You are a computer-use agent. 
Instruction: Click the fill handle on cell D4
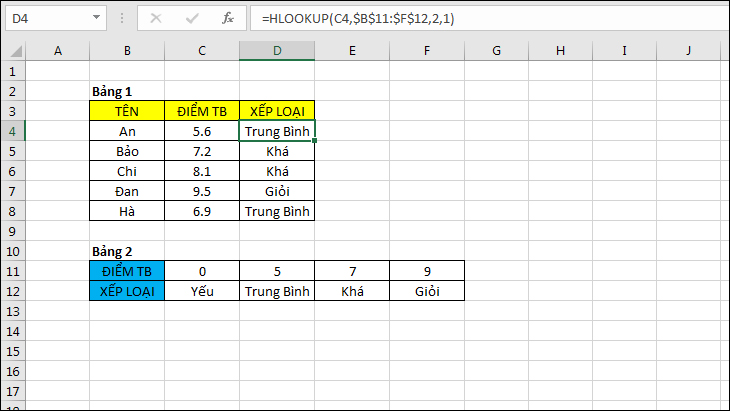pos(315,141)
